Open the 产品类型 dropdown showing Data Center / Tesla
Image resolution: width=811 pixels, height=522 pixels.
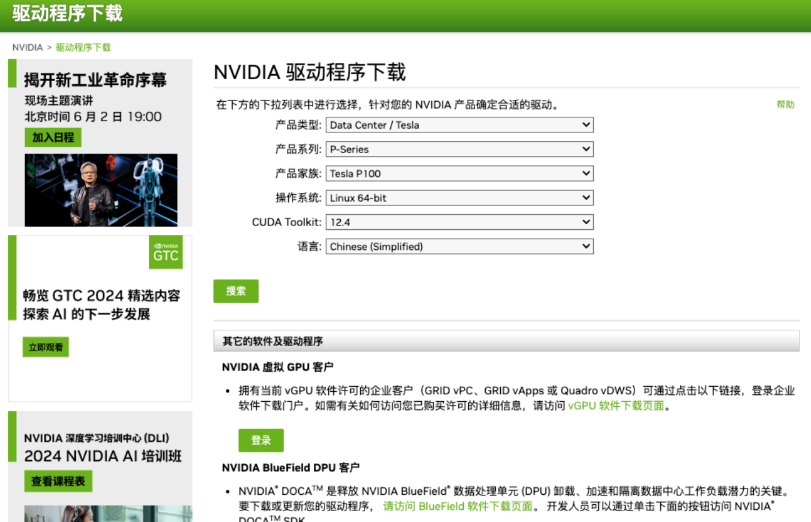click(459, 125)
